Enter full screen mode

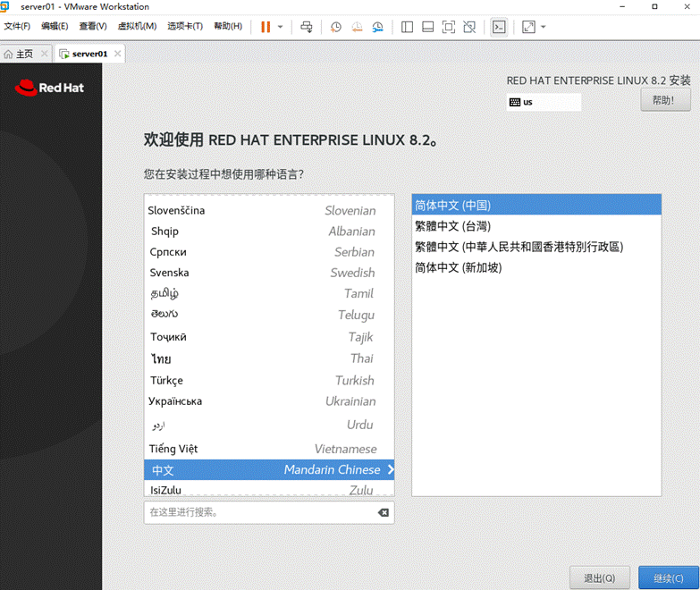pos(449,27)
